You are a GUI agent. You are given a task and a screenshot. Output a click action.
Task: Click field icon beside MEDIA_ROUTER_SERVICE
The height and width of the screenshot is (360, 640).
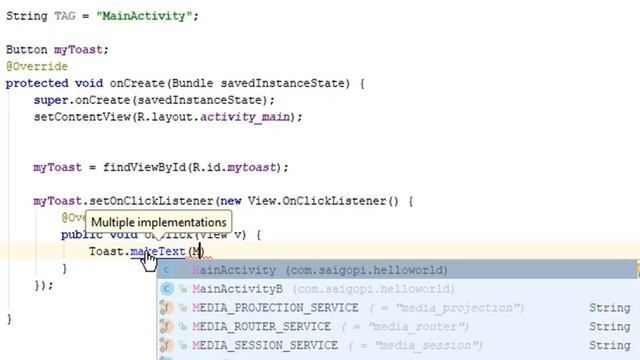[x=167, y=327]
